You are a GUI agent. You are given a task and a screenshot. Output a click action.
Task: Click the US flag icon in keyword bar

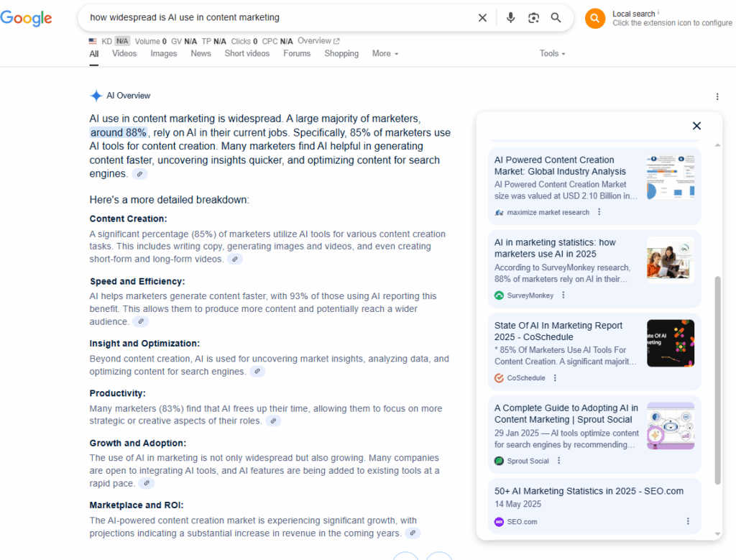click(x=93, y=41)
